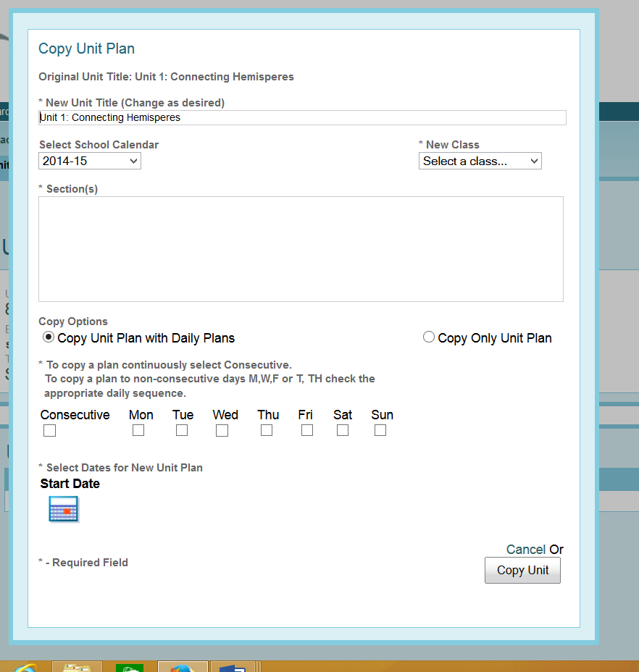The height and width of the screenshot is (672, 639).
Task: Click inside the Section(s) list box
Action: pyautogui.click(x=301, y=248)
